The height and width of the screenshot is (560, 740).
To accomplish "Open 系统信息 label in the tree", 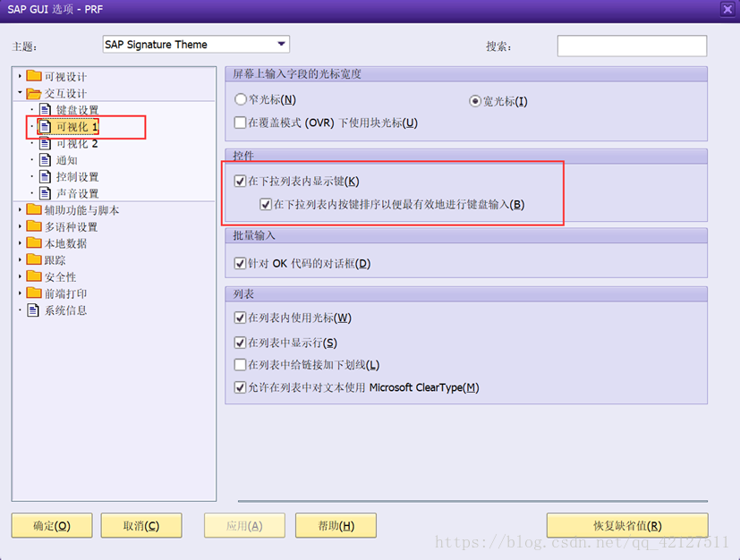I will [x=65, y=310].
